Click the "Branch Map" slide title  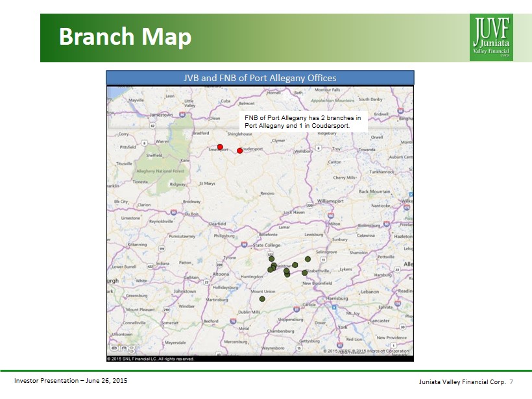click(x=125, y=36)
